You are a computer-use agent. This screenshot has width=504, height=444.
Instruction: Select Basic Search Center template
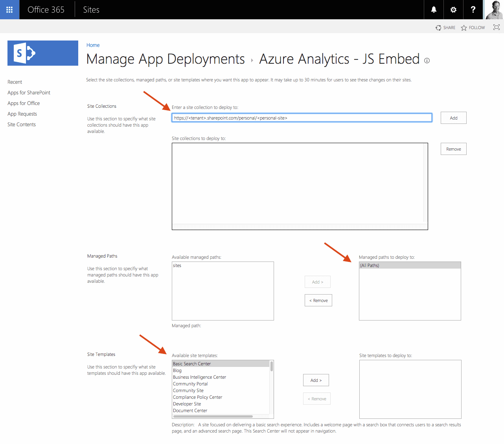[x=221, y=364]
